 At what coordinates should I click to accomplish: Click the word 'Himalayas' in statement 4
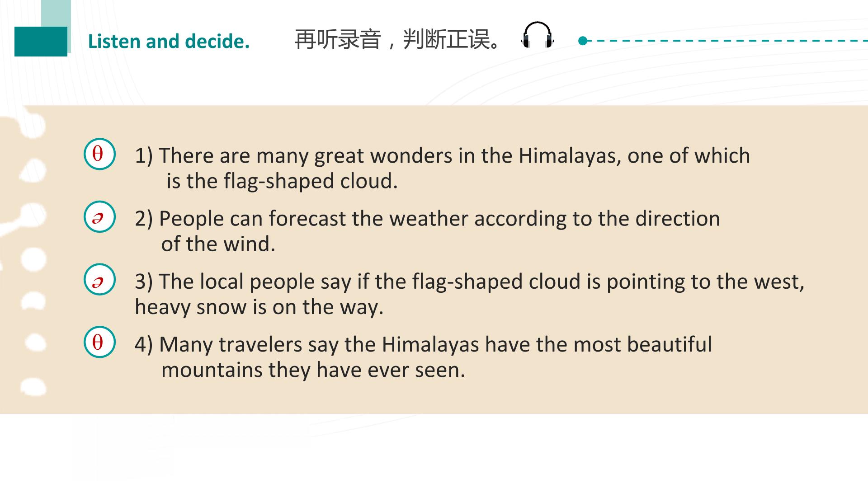coord(430,344)
